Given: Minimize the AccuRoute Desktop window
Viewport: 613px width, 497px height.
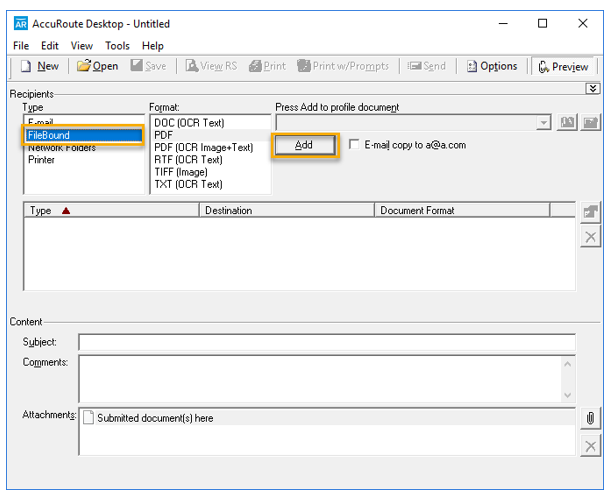Looking at the screenshot, I should tap(503, 24).
